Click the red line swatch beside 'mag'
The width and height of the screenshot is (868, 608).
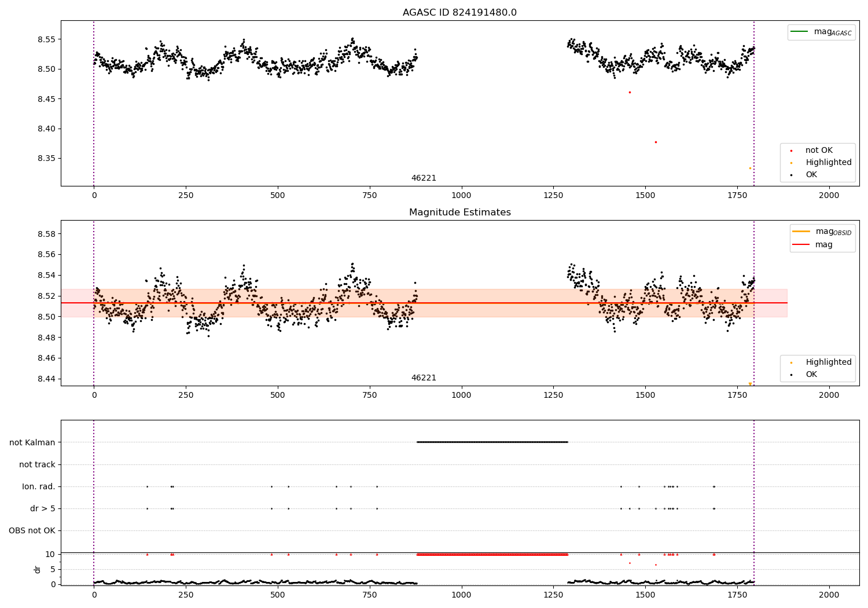click(801, 245)
